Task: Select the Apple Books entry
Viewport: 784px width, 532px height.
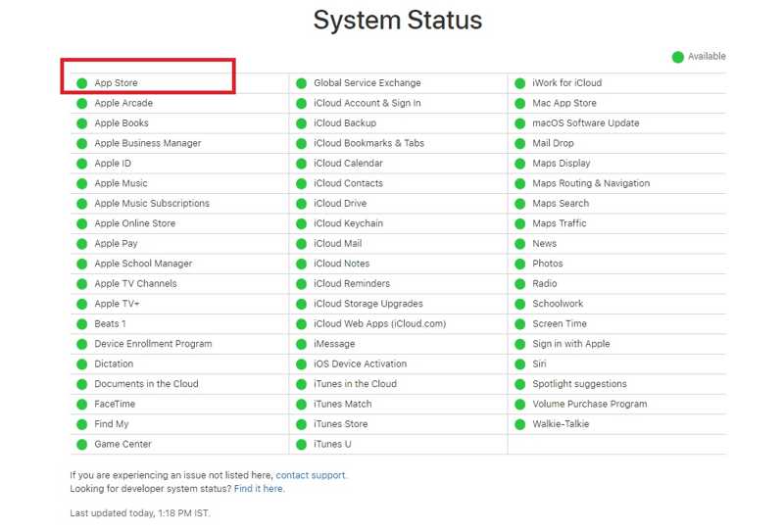Action: [x=122, y=123]
